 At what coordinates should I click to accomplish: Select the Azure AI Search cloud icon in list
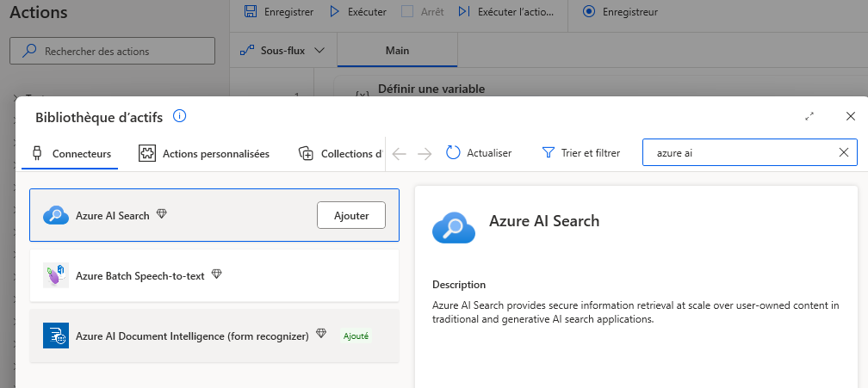[x=56, y=216]
